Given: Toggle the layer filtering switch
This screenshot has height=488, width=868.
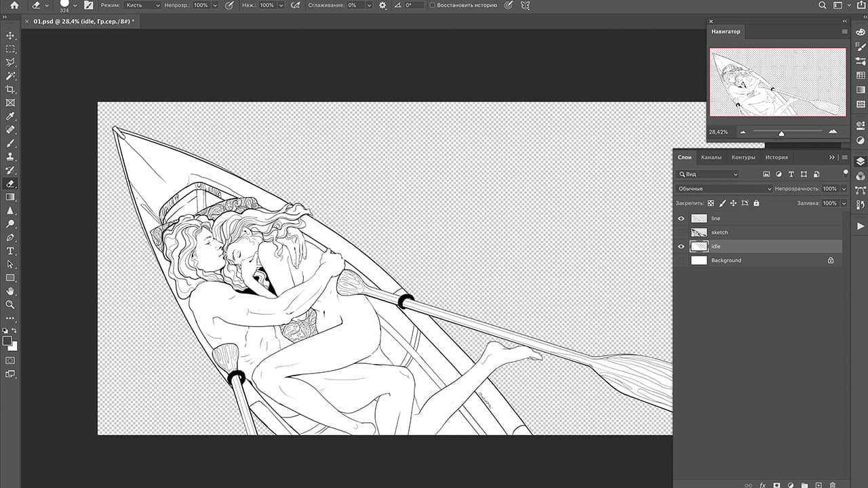Looking at the screenshot, I should pos(846,173).
